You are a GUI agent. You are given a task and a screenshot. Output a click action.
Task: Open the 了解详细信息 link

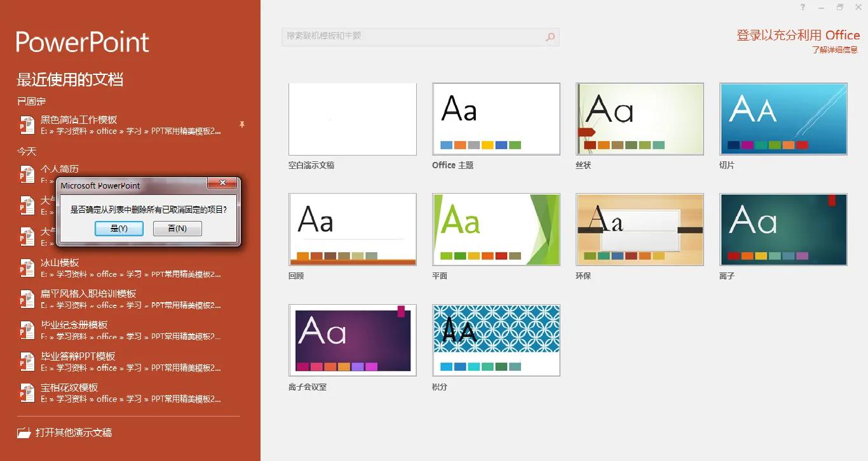pos(835,50)
